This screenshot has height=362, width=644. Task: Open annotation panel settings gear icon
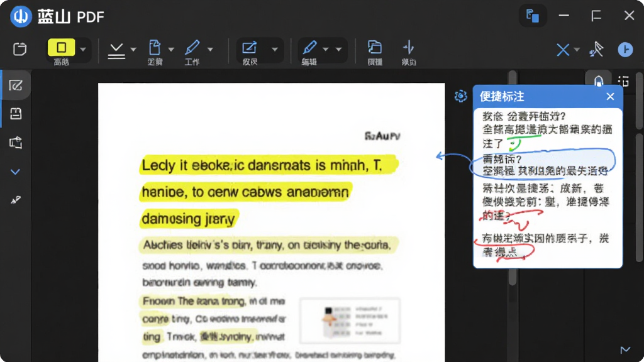tap(461, 96)
